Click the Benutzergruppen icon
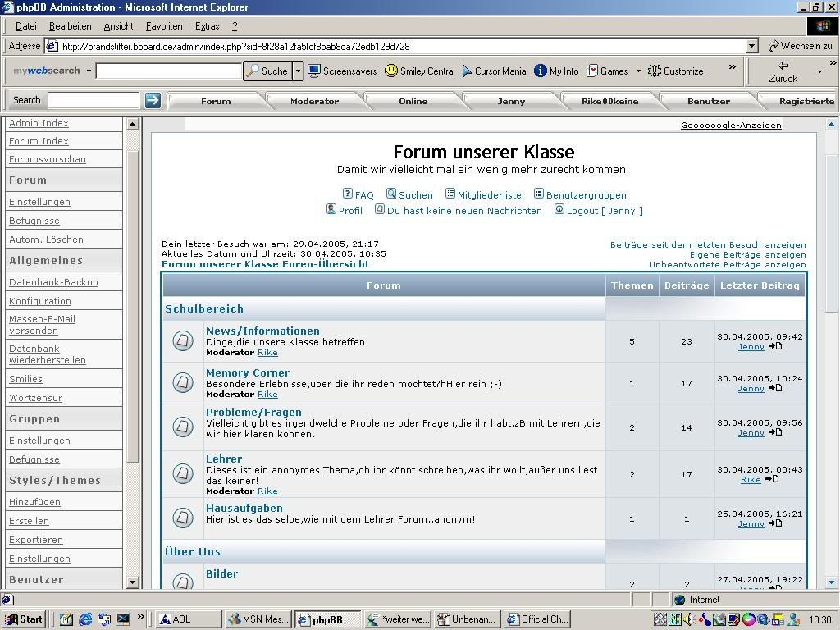The width and height of the screenshot is (840, 630). 539,194
